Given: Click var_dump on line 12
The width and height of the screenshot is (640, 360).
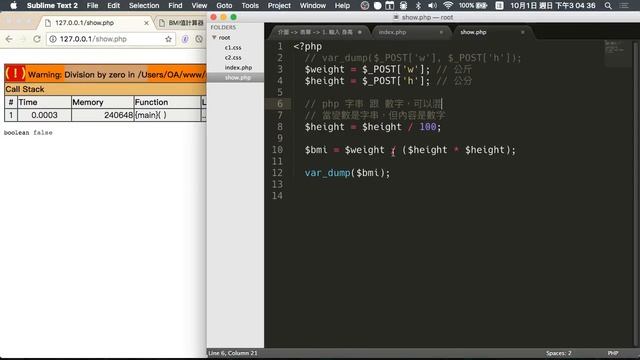Looking at the screenshot, I should [327, 173].
